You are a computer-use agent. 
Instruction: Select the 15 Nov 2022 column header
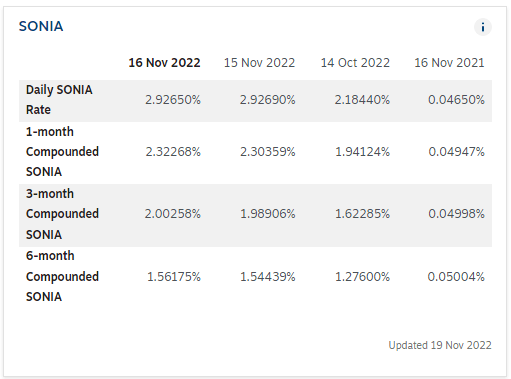point(259,63)
